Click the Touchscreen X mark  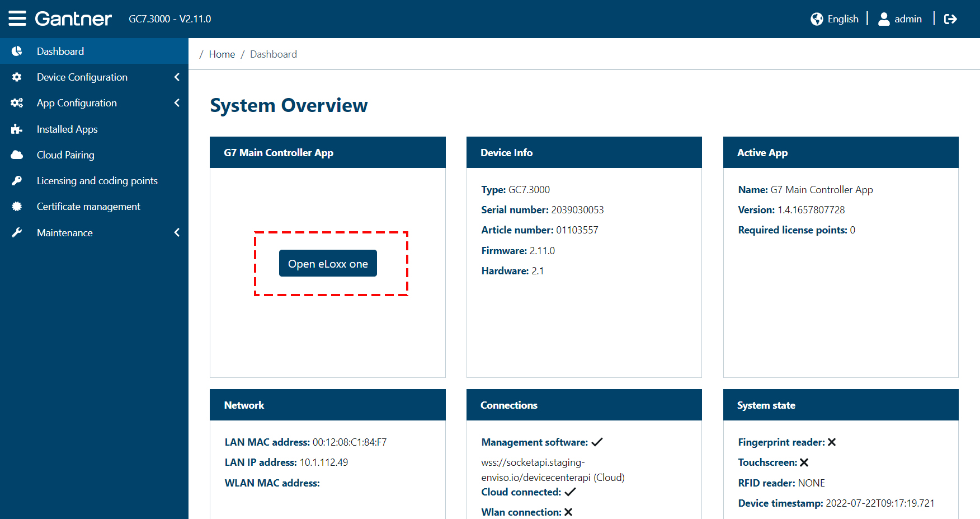(x=804, y=462)
